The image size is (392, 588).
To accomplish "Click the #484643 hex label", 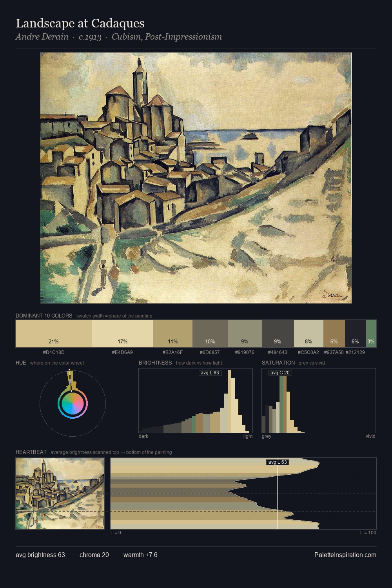I will (278, 352).
